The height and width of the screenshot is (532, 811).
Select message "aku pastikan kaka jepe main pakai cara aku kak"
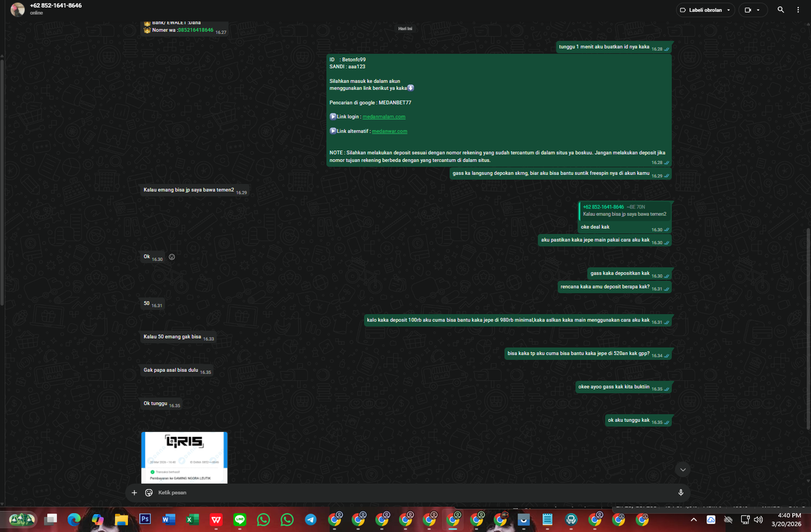pos(605,240)
